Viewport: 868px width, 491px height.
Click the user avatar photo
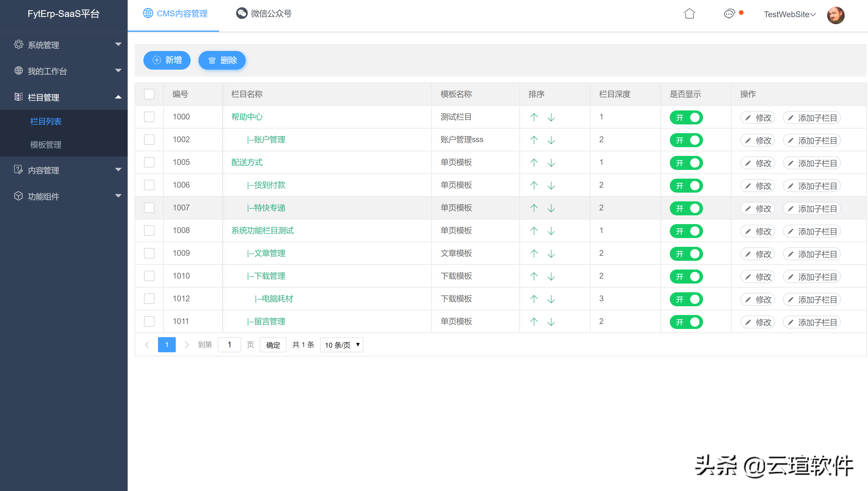click(836, 15)
